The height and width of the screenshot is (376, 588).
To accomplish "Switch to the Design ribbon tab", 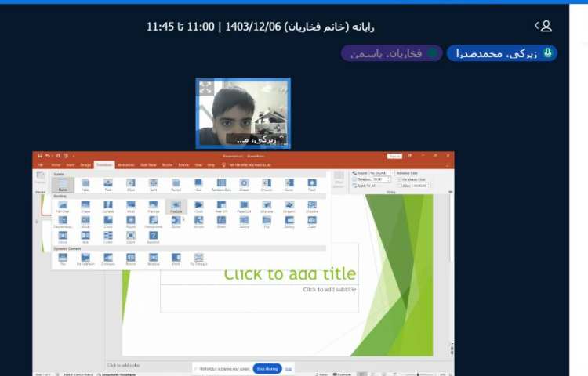I will 85,165.
